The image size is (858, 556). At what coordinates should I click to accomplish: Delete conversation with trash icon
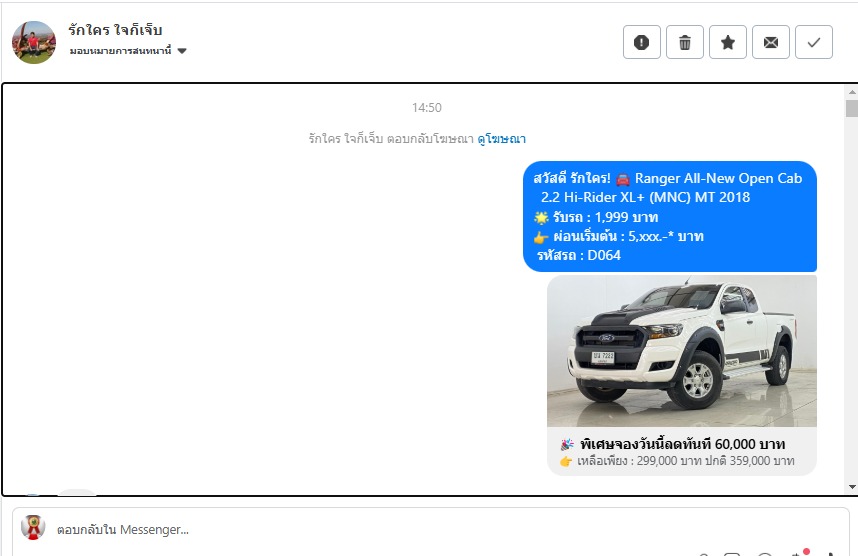[x=685, y=42]
